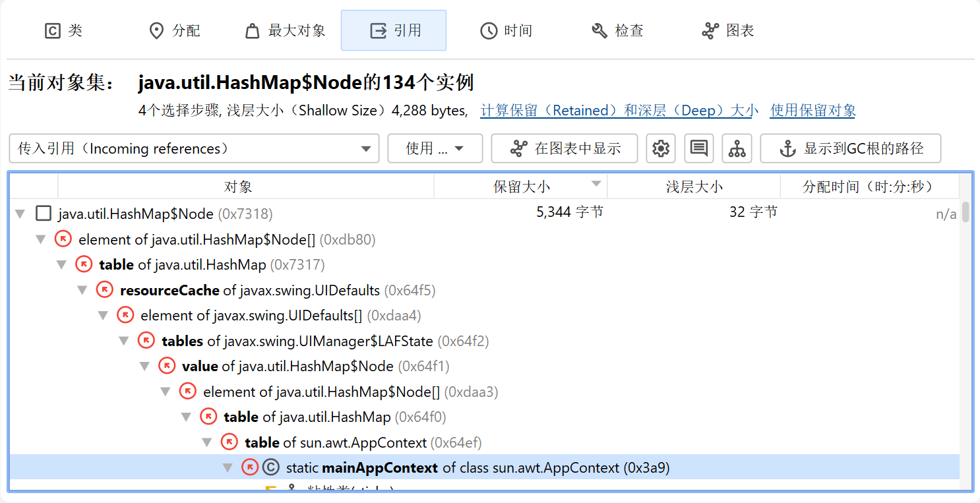Click reference icon on HashMap$Node[] (0xdaa3) row

(x=188, y=392)
